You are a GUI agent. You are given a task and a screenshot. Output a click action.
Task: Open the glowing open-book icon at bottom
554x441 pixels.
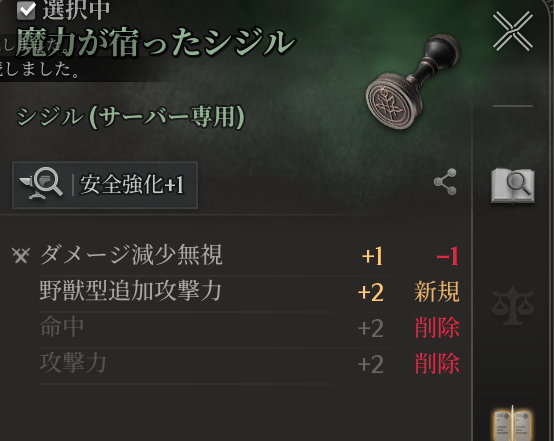click(x=513, y=424)
